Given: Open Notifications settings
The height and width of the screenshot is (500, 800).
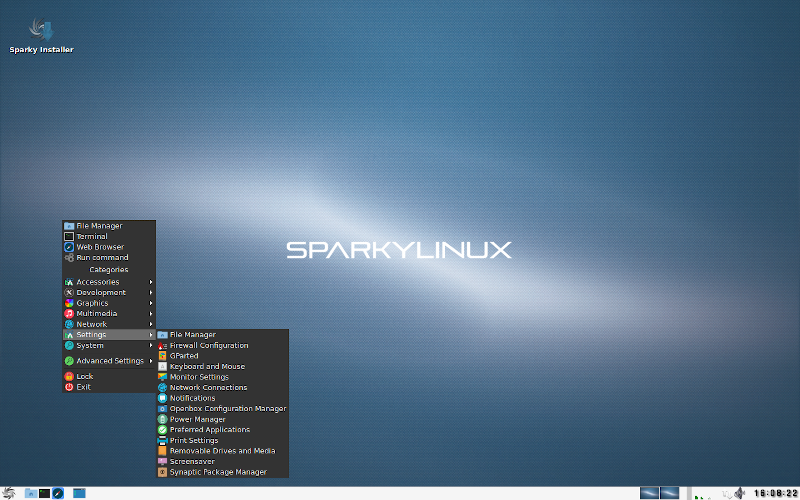Looking at the screenshot, I should (222, 398).
